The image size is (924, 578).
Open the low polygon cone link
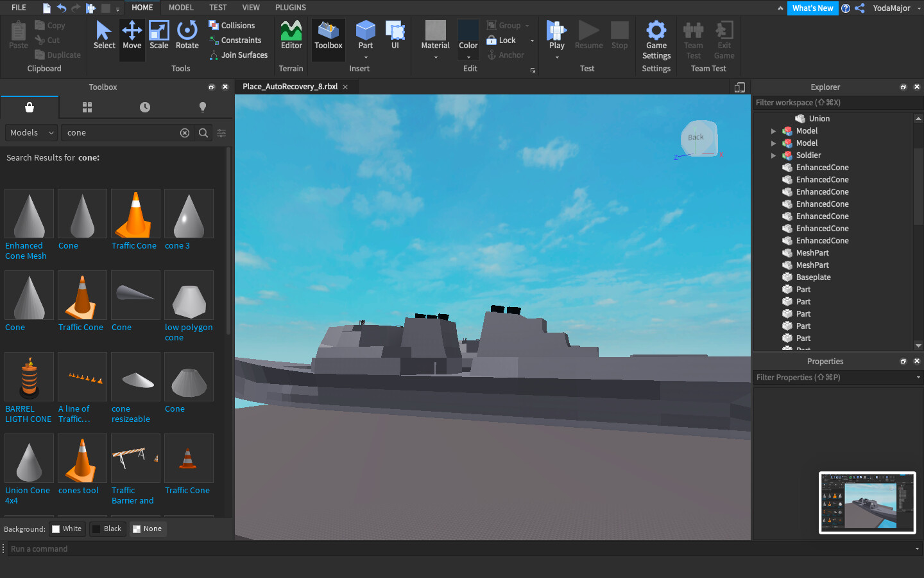[189, 333]
